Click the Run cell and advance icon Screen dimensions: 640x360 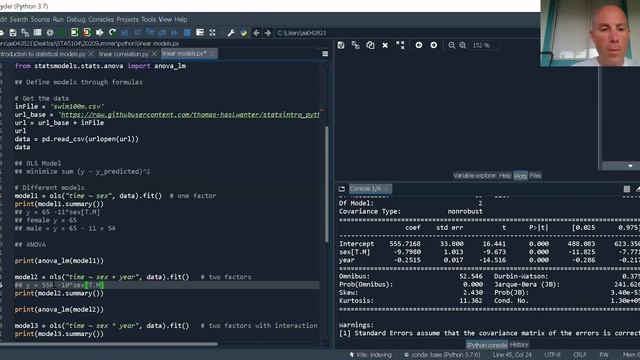coord(87,33)
